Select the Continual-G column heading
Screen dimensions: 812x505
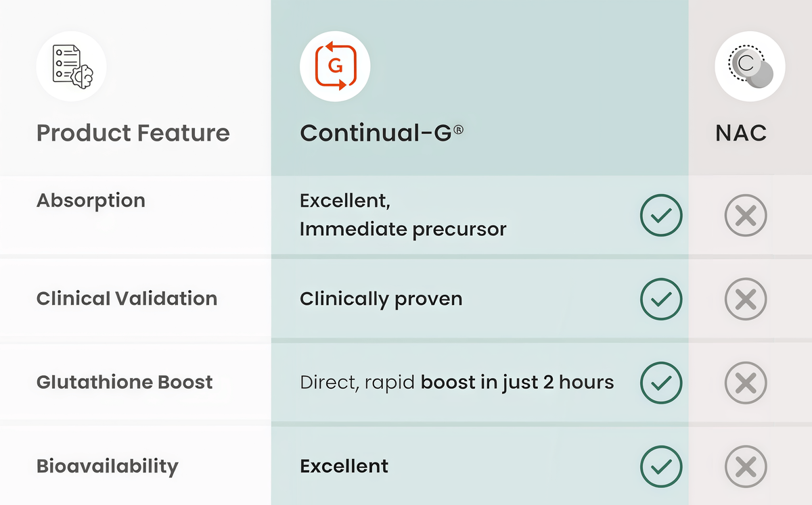click(x=382, y=133)
